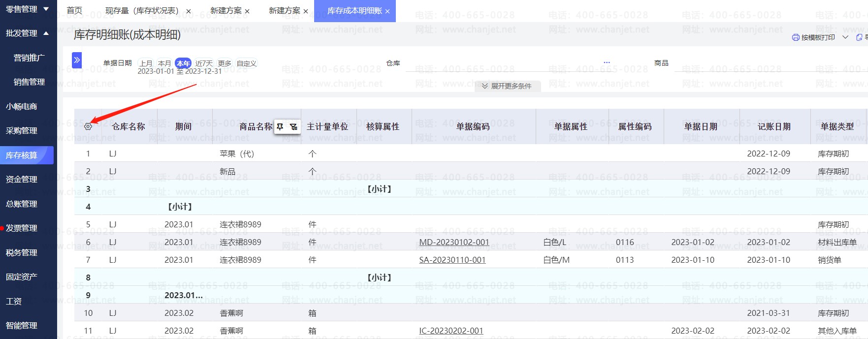Open the 按模板打印 dropdown arrow
868x339 pixels.
[845, 37]
